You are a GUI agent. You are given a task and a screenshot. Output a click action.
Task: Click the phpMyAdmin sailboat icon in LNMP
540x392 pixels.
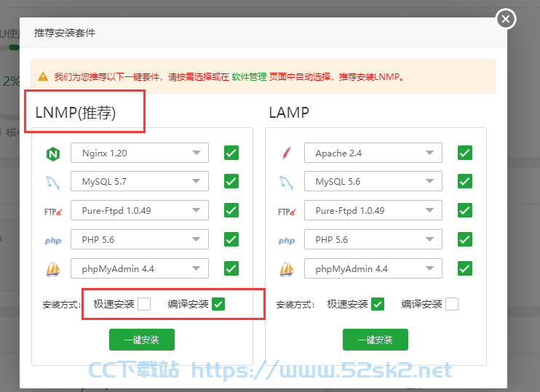point(53,269)
